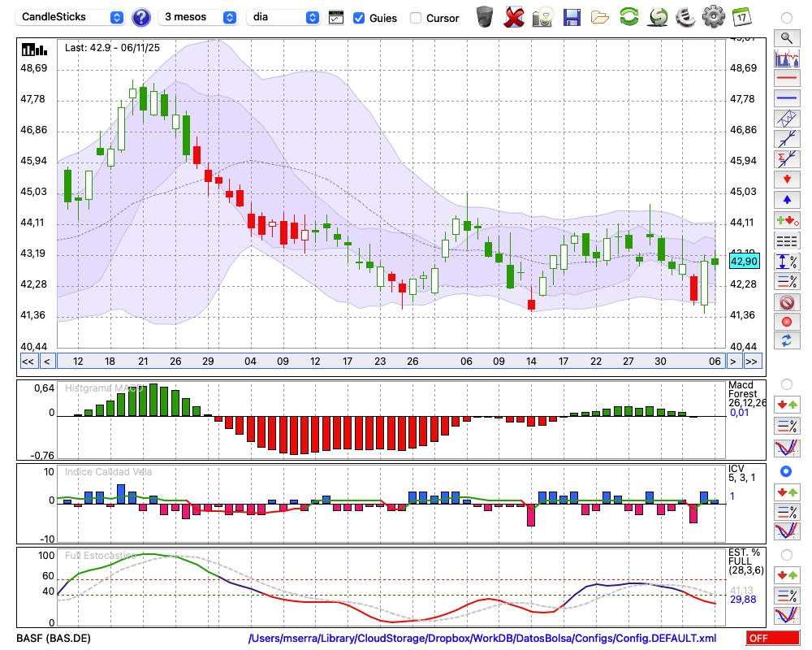Click the red OFF button
The image size is (812, 650).
click(x=772, y=639)
